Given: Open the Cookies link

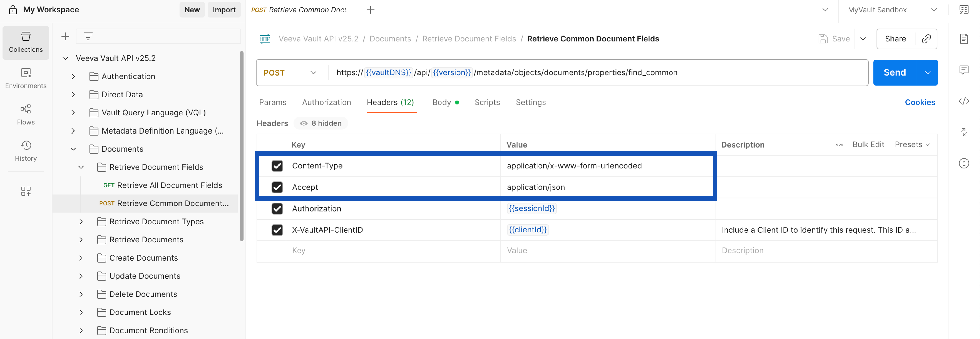Looking at the screenshot, I should point(919,103).
